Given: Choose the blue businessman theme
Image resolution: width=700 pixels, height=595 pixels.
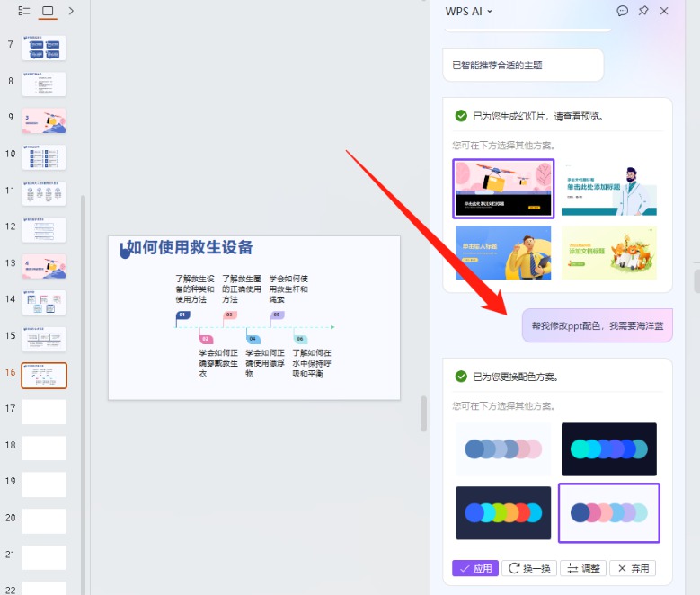Looking at the screenshot, I should click(x=503, y=253).
